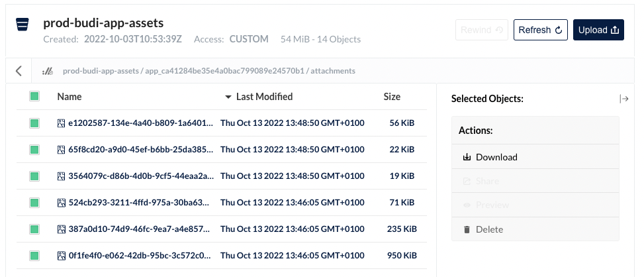Screen dimensions: 644x277
Task: Click the image icon for 524cb293 file
Action: coord(61,203)
